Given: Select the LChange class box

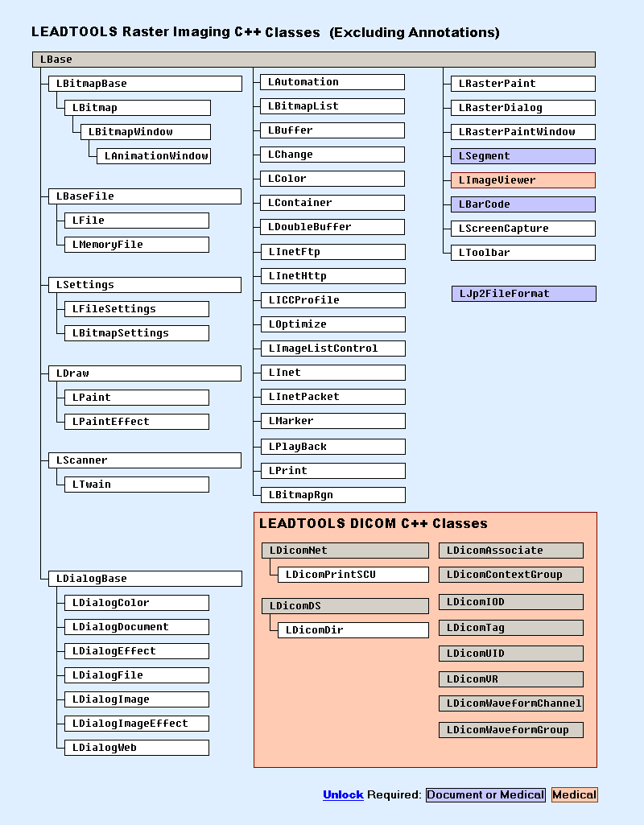Looking at the screenshot, I should coord(332,155).
